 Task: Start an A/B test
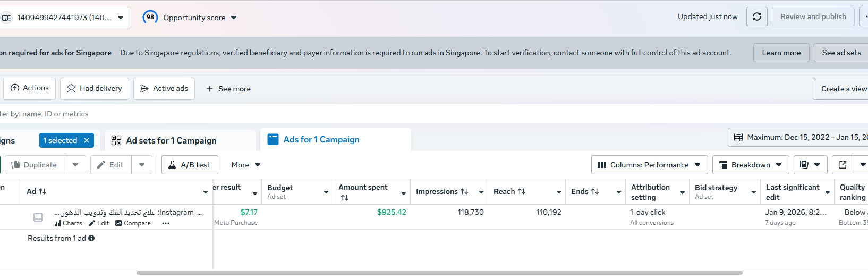point(190,165)
